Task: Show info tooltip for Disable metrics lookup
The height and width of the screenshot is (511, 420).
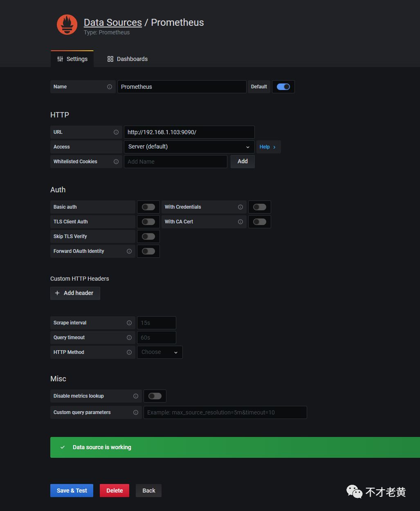Action: point(136,396)
